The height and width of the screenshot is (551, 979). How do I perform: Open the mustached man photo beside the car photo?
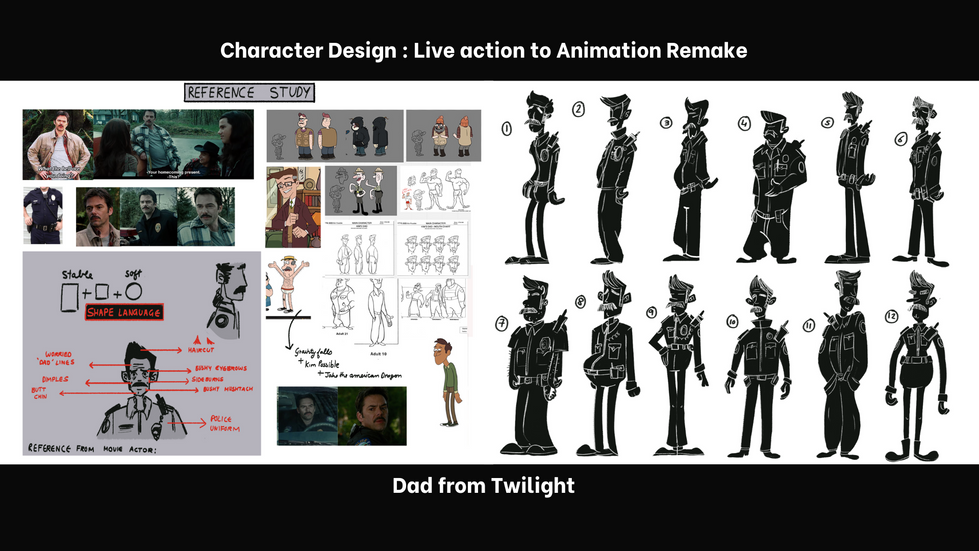tap(372, 416)
